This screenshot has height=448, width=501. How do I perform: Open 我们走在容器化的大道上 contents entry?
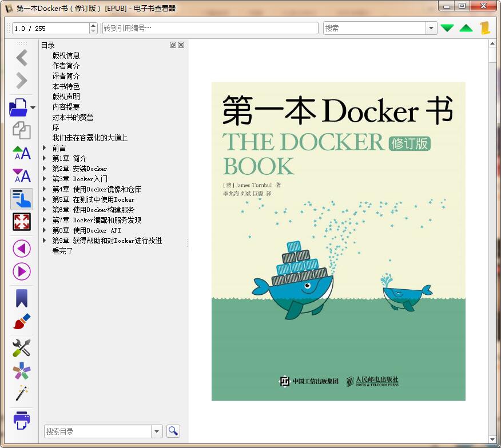[90, 138]
